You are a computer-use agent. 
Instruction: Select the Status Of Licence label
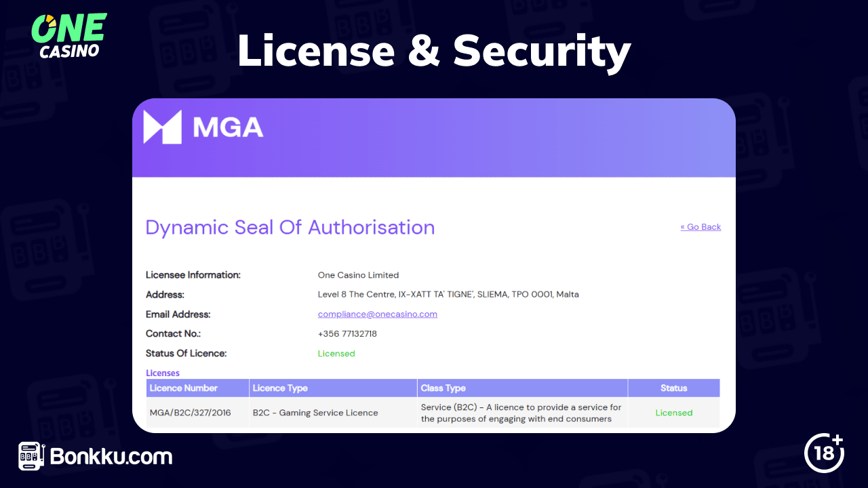click(x=186, y=354)
